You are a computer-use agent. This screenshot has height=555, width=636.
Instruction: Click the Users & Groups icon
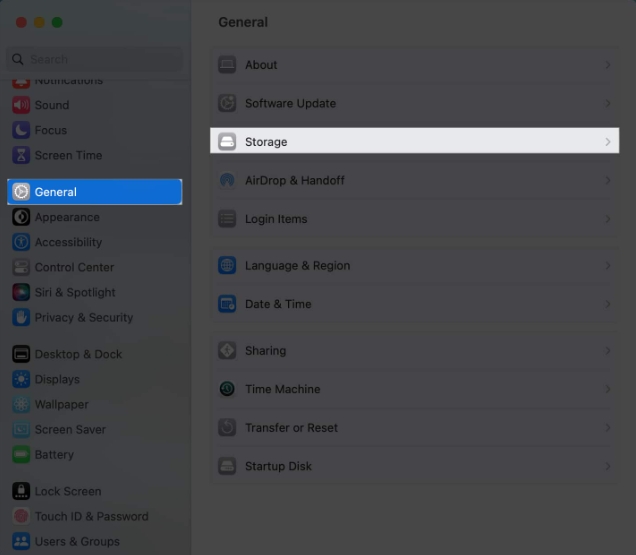[21, 542]
